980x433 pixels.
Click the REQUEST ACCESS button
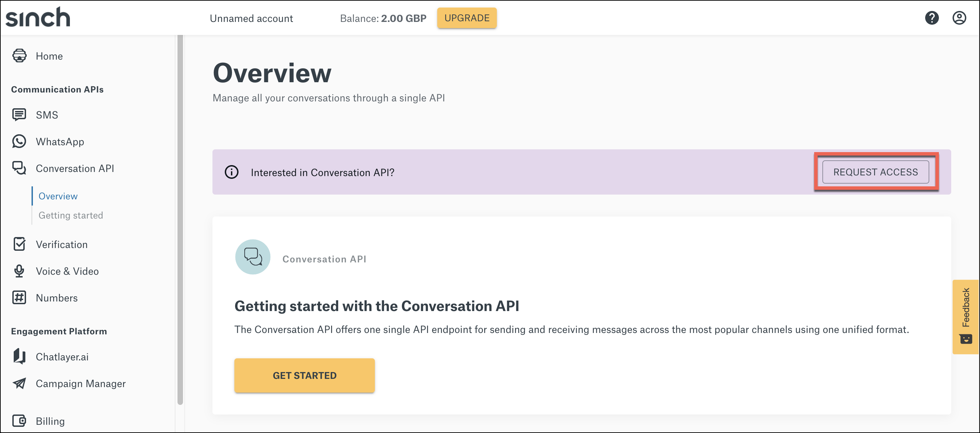(x=875, y=172)
